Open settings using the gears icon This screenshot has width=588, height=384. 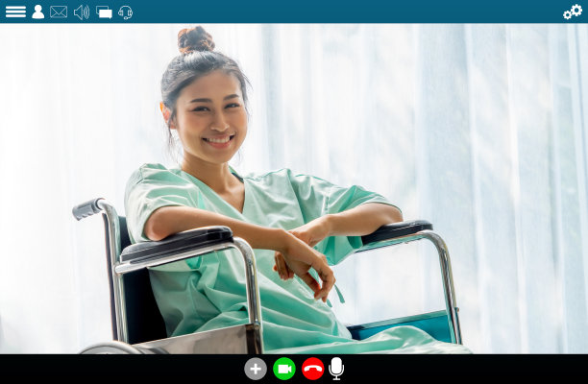pyautogui.click(x=573, y=12)
